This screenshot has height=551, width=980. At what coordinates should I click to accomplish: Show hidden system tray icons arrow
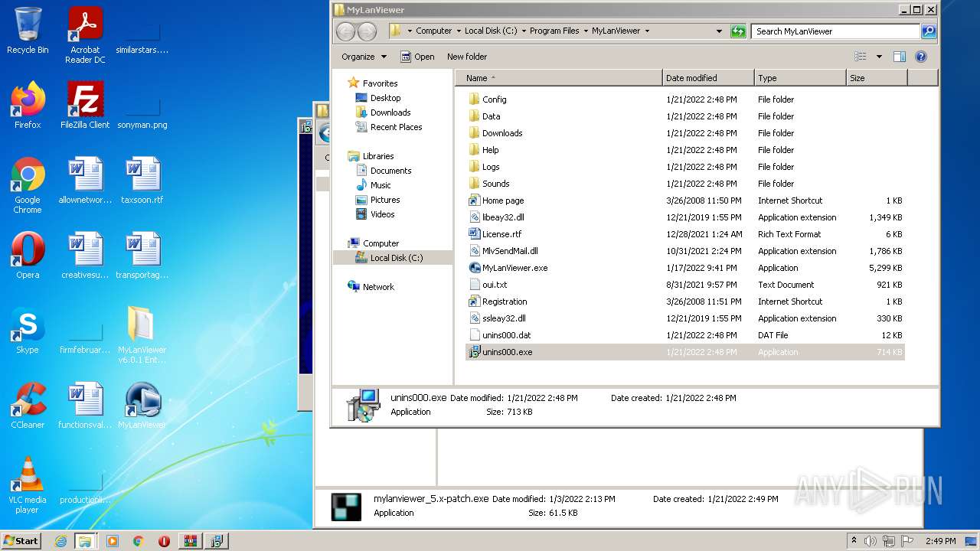(854, 540)
